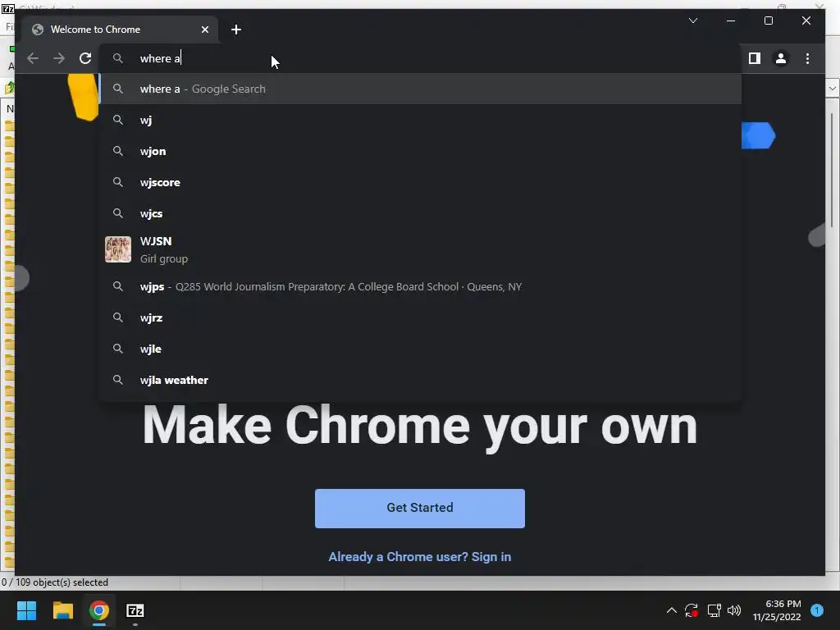The image size is (840, 630).
Task: Choose the 'wj' suggestion
Action: (x=421, y=120)
